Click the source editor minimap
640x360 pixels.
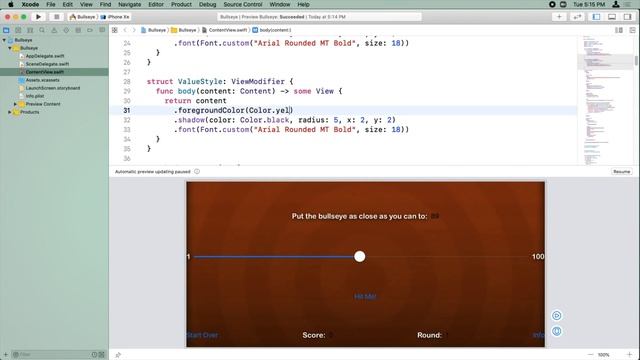point(605,100)
